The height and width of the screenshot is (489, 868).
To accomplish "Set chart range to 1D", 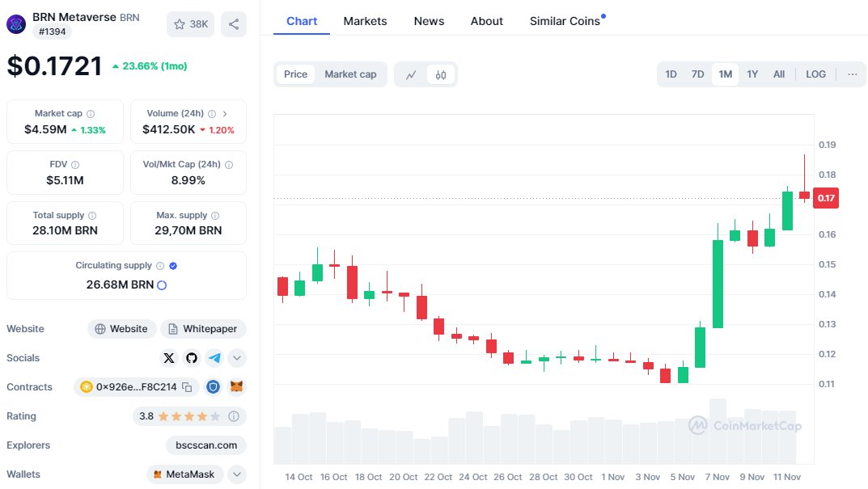I will pyautogui.click(x=671, y=74).
